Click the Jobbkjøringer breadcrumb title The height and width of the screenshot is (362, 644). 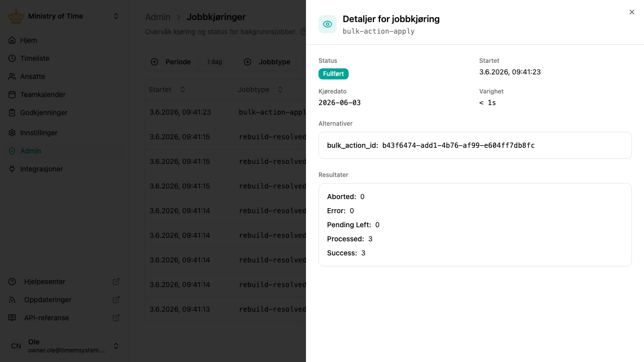pos(216,17)
